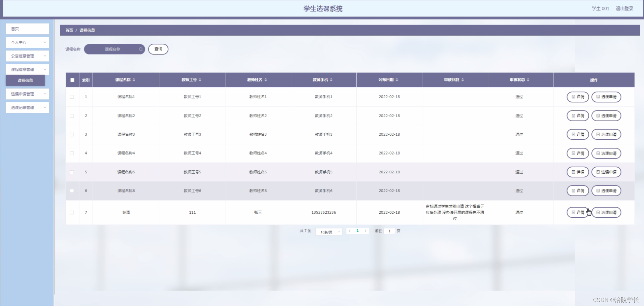This screenshot has height=306, width=644.
Task: Click the 前往 page number input field
Action: pos(389,231)
